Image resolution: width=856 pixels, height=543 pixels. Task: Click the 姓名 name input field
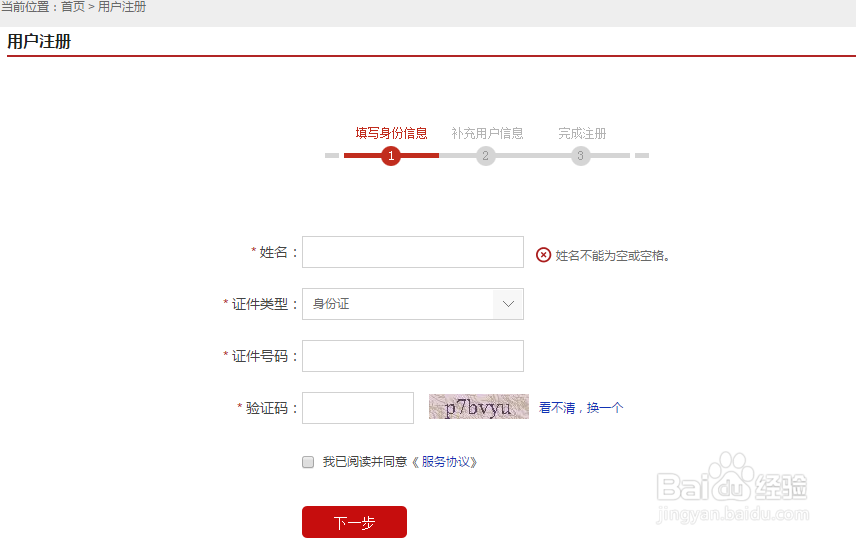[x=413, y=252]
